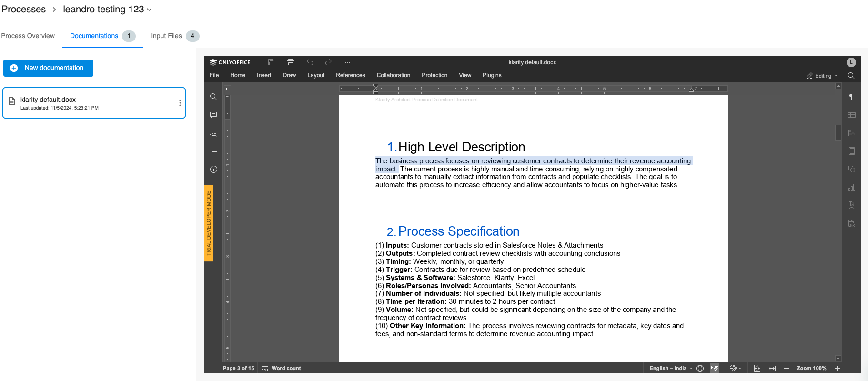Set document language via globe icon
868x381 pixels.
[700, 368]
